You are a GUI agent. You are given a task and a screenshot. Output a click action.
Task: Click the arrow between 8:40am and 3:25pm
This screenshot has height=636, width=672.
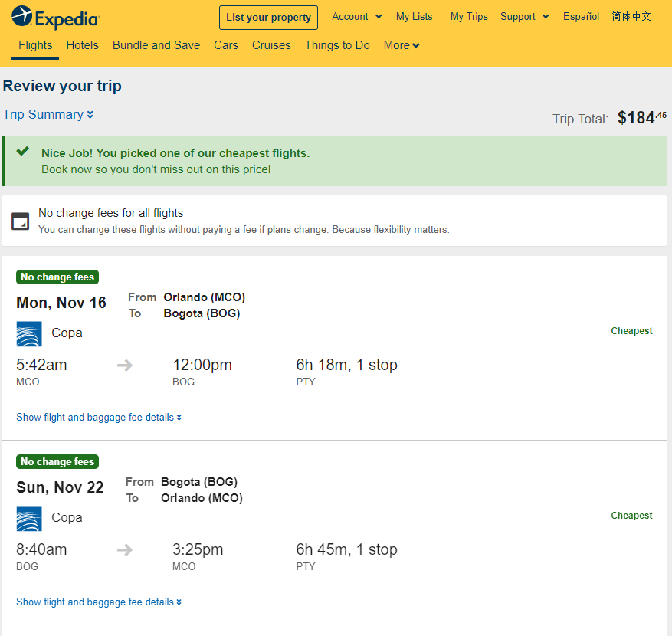click(x=125, y=550)
